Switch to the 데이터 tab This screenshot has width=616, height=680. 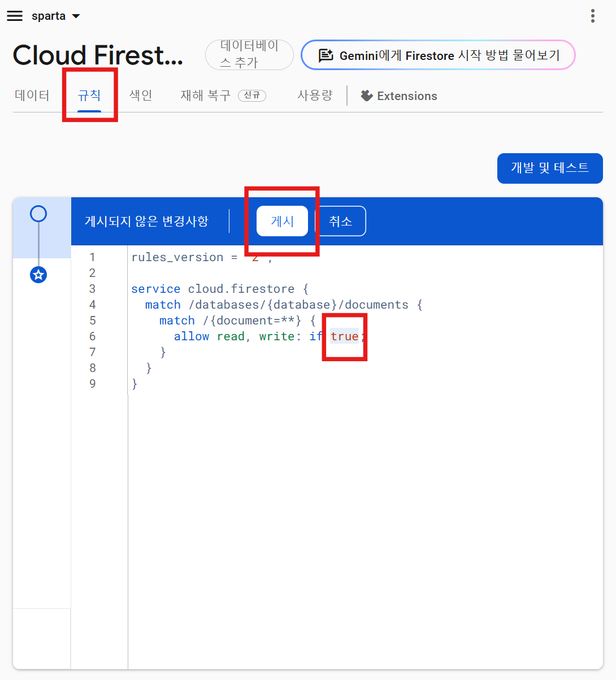pyautogui.click(x=32, y=96)
